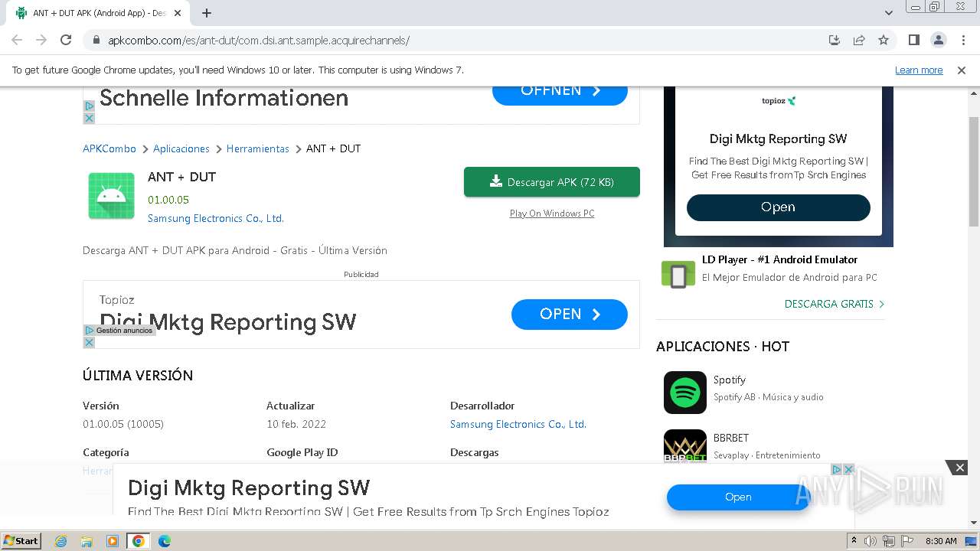
Task: Click the ANT + DUT app icon
Action: click(111, 196)
